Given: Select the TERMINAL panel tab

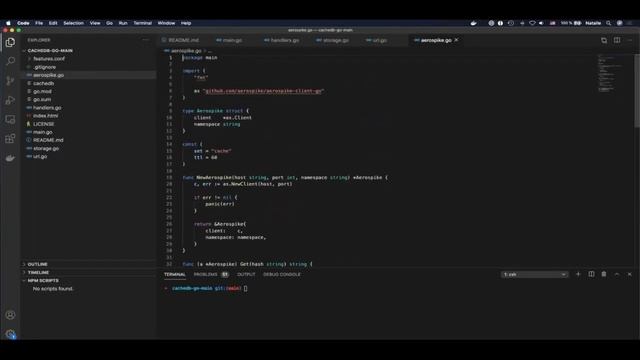Looking at the screenshot, I should (x=175, y=274).
